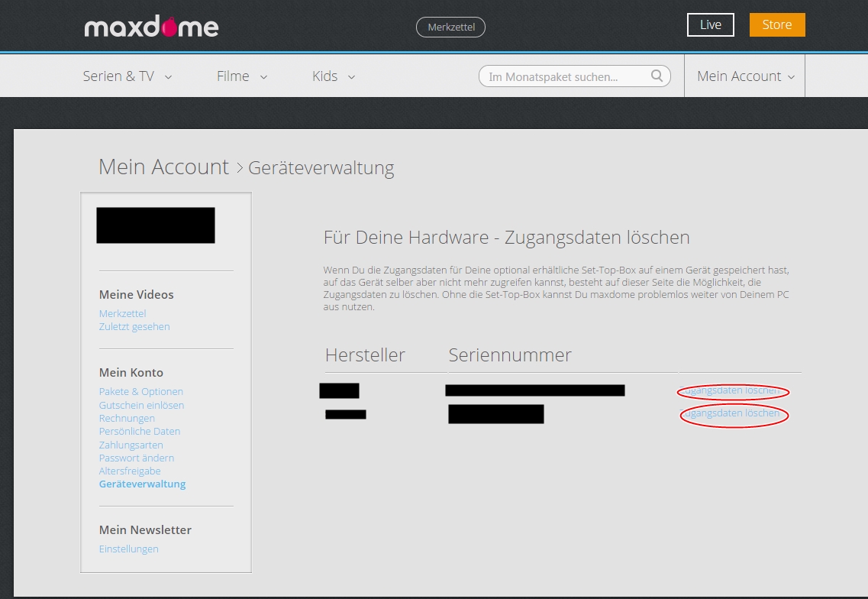
Task: Click the search magnifier icon
Action: click(657, 76)
